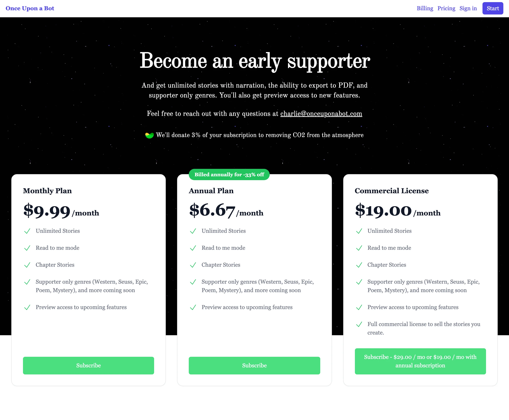Click the green leaf CO2 donation icon
This screenshot has width=509, height=420.
[x=149, y=135]
